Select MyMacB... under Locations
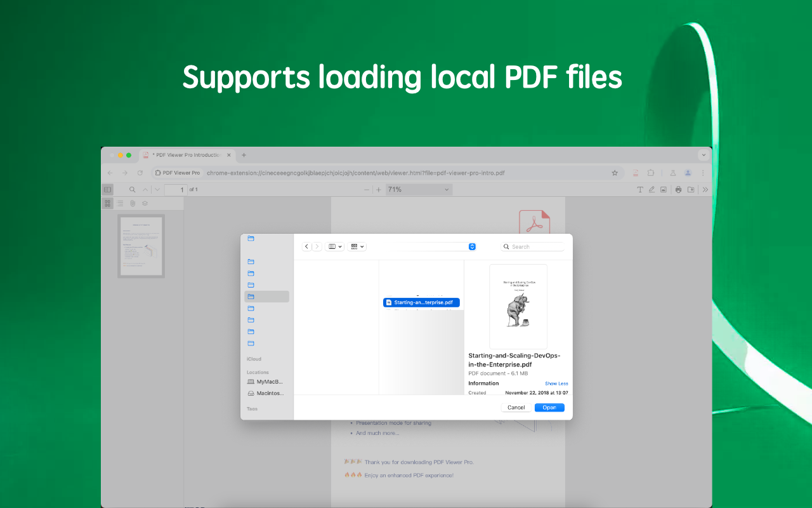 [x=265, y=382]
